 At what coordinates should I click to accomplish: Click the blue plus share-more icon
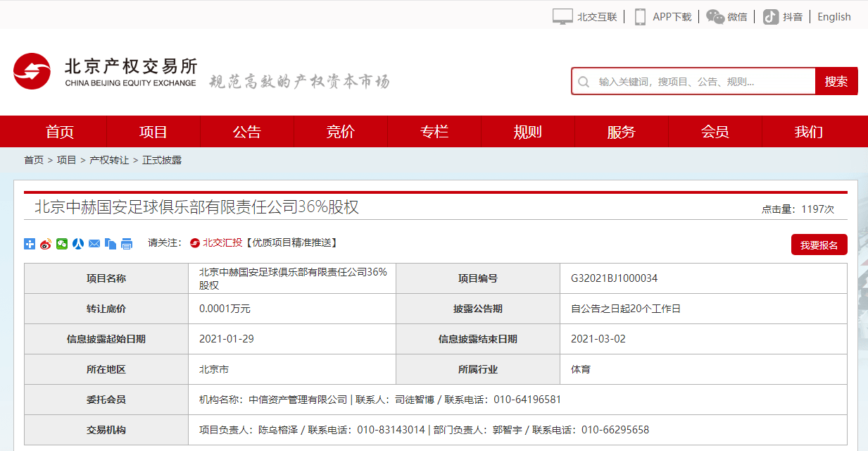30,244
